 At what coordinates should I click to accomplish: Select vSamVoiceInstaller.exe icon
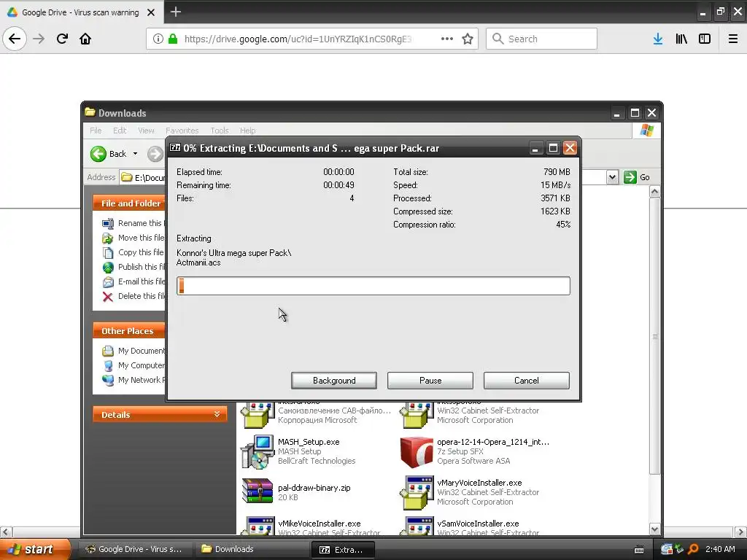(x=417, y=526)
